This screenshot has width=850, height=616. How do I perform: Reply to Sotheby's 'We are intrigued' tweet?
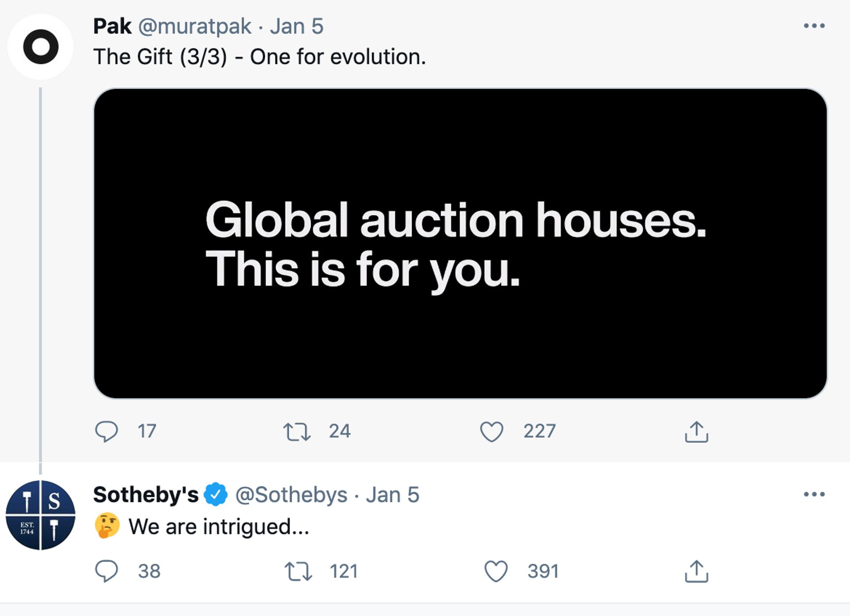point(106,571)
